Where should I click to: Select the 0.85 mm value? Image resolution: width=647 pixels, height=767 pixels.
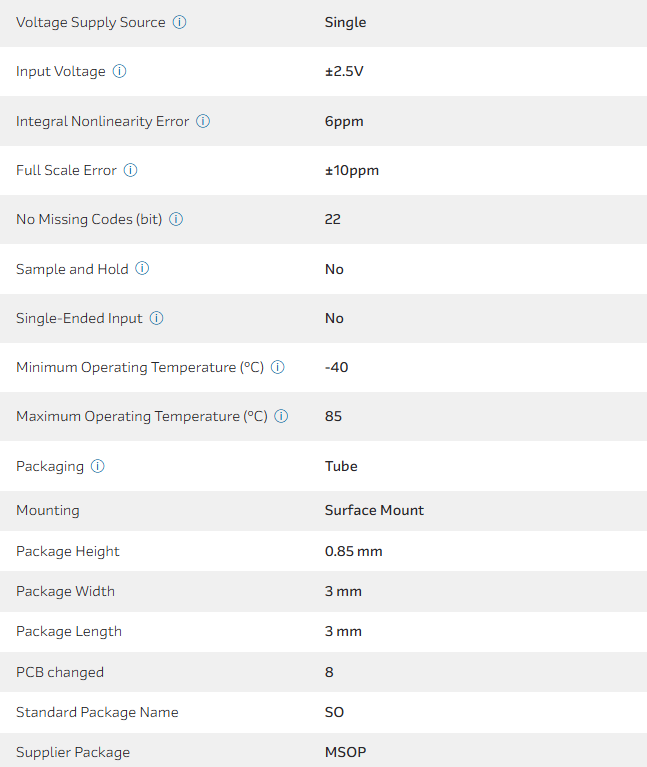(x=353, y=551)
